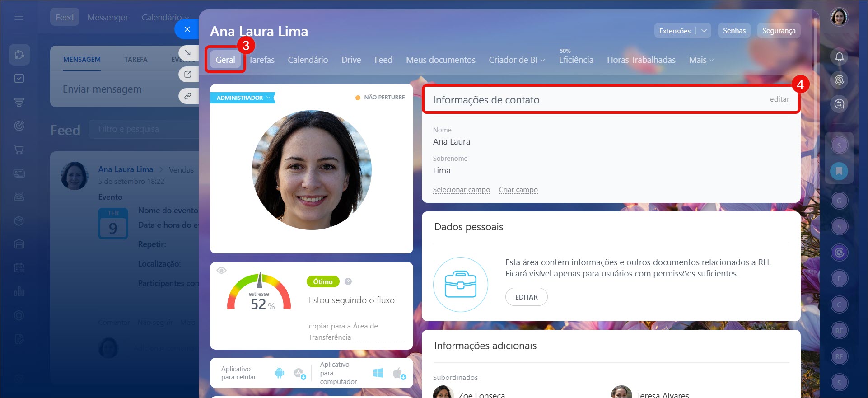Toggle the eye visibility icon on stress card
Screen dimensions: 868x398
click(x=221, y=271)
